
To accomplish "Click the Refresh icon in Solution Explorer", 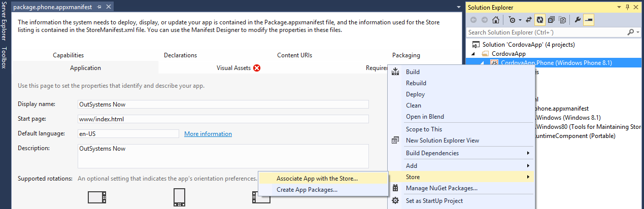I will pos(540,20).
